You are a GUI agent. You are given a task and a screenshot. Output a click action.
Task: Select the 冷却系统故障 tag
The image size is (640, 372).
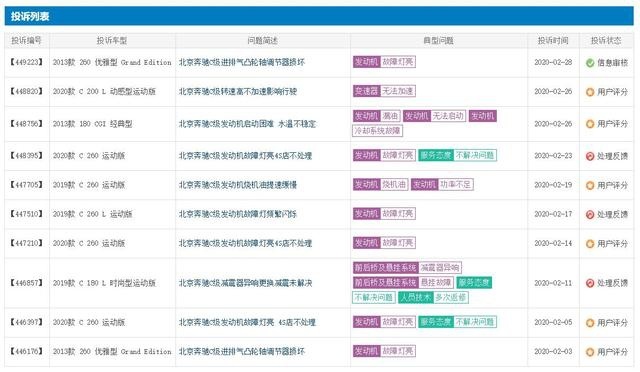(378, 131)
